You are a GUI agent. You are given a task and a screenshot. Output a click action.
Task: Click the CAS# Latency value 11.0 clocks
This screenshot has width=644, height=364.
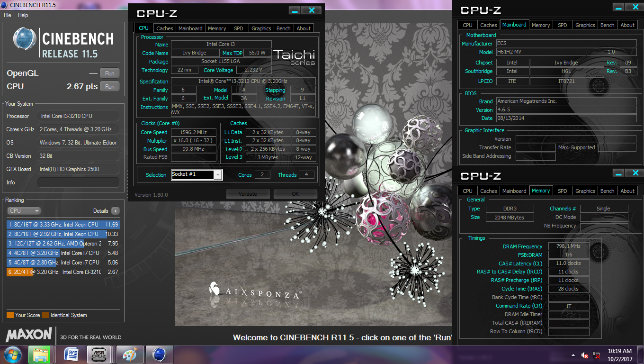(569, 264)
